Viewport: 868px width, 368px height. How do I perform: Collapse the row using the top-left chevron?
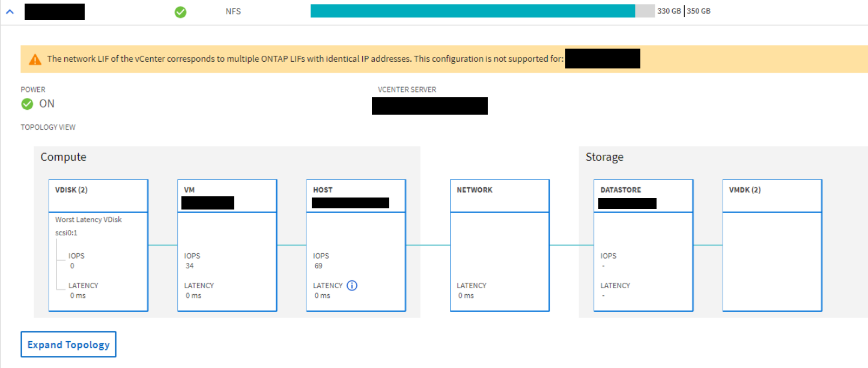point(9,11)
